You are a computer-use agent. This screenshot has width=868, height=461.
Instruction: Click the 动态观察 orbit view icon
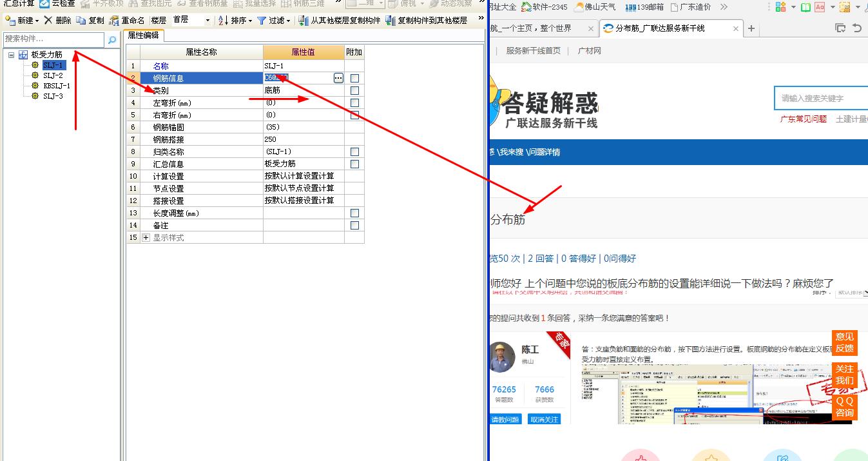433,4
